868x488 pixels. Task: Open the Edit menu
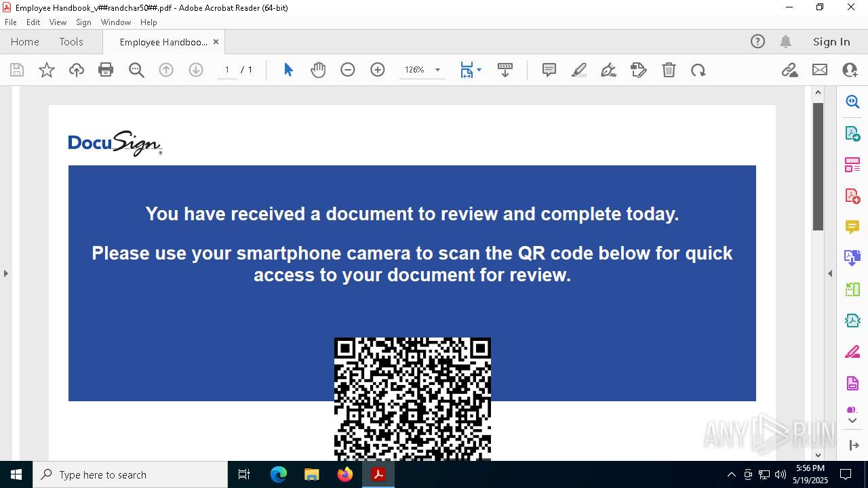click(x=33, y=22)
